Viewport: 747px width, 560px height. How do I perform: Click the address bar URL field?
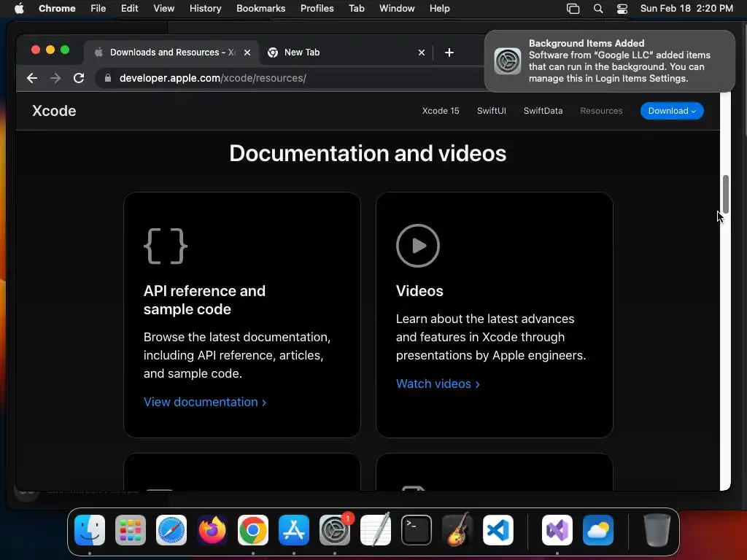pyautogui.click(x=290, y=78)
